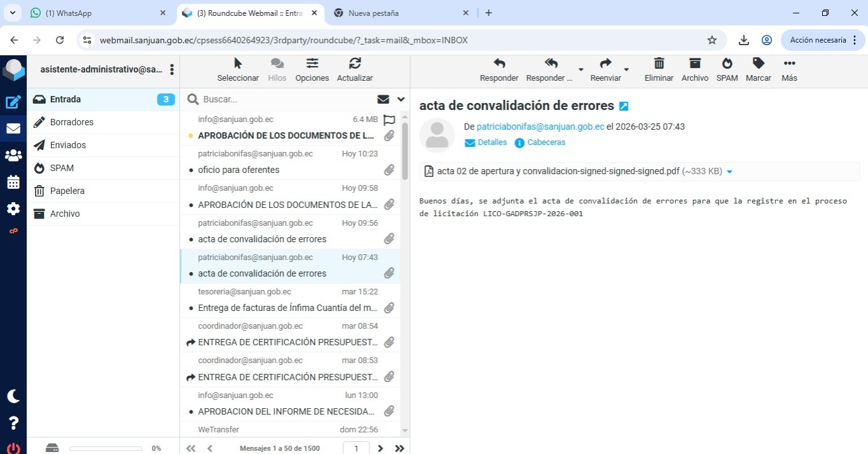
Task: Click the patriciabonifas@sanjuan.gob.ec sender link
Action: coord(540,127)
